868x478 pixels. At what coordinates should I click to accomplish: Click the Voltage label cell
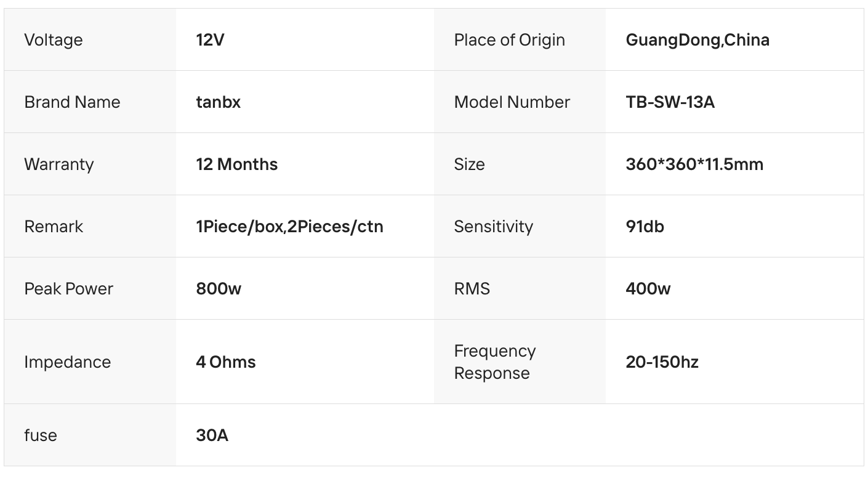54,40
